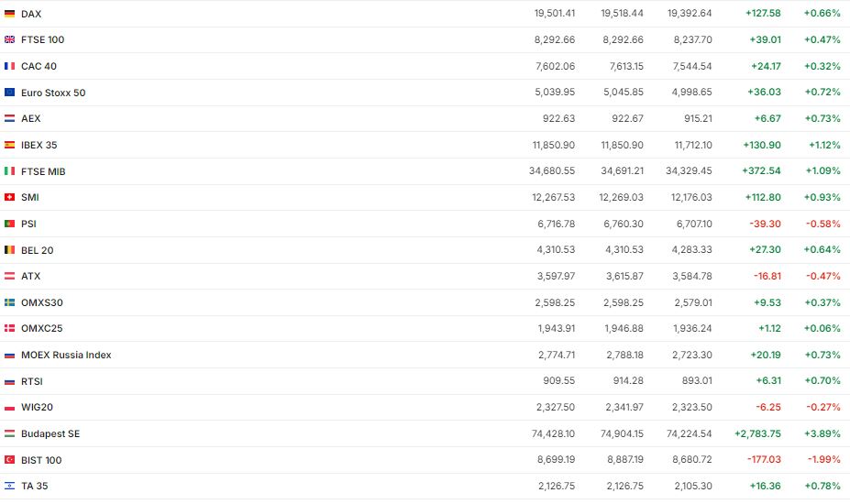Go to the Euro Stoxx 50 page

pos(53,93)
